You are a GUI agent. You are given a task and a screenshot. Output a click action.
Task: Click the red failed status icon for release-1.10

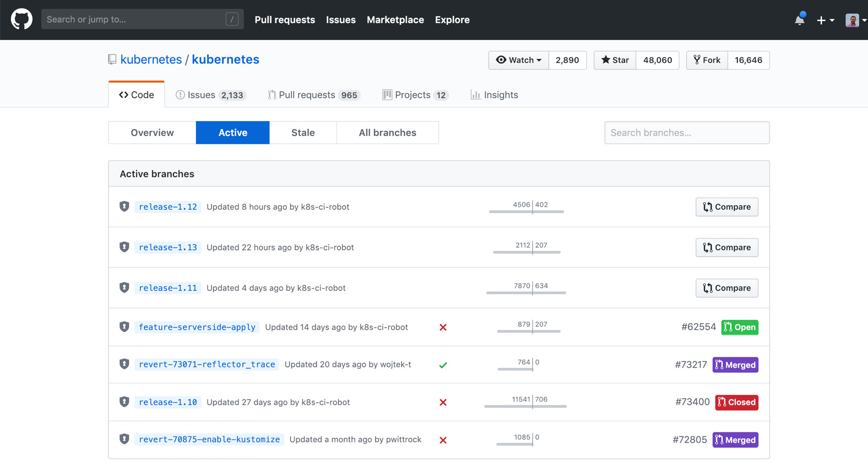point(443,402)
